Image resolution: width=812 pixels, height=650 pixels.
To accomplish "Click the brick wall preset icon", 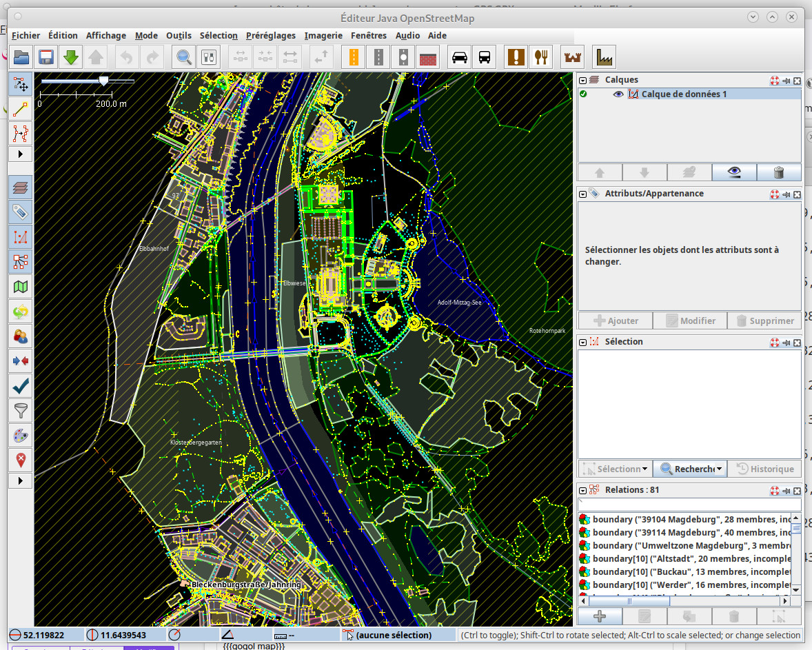I will tap(429, 57).
